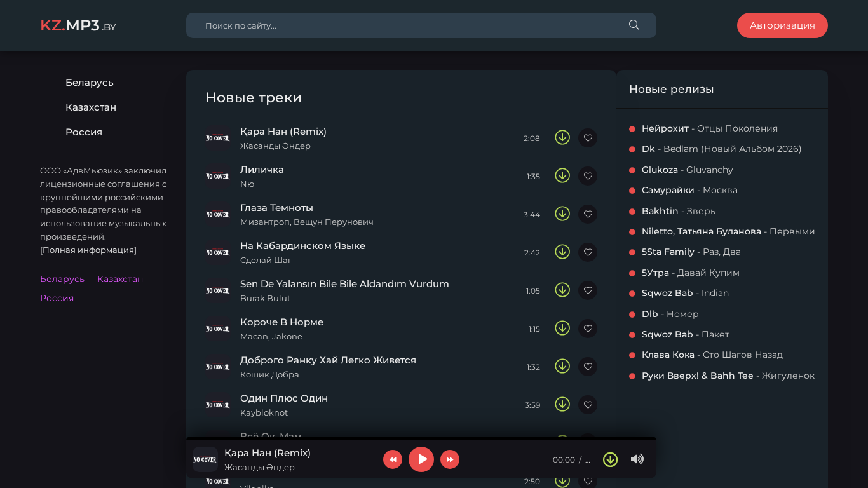Viewport: 868px width, 488px height.
Task: Add Один Плюс Один to favorites
Action: 588,405
